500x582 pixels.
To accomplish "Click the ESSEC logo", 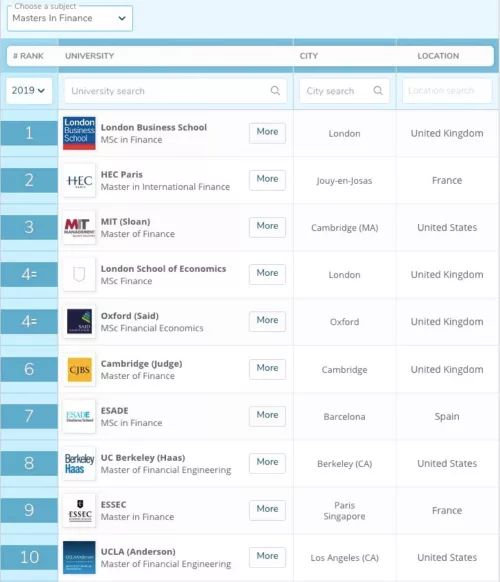I will (x=79, y=511).
